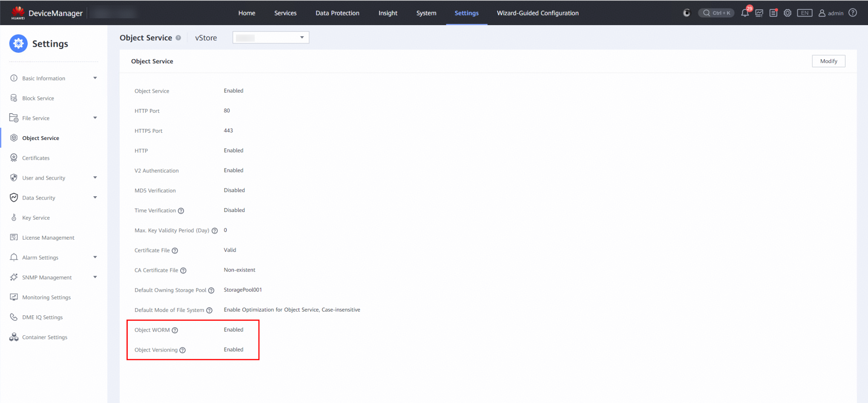Open the Data Protection menu
The image size is (868, 403).
point(337,13)
